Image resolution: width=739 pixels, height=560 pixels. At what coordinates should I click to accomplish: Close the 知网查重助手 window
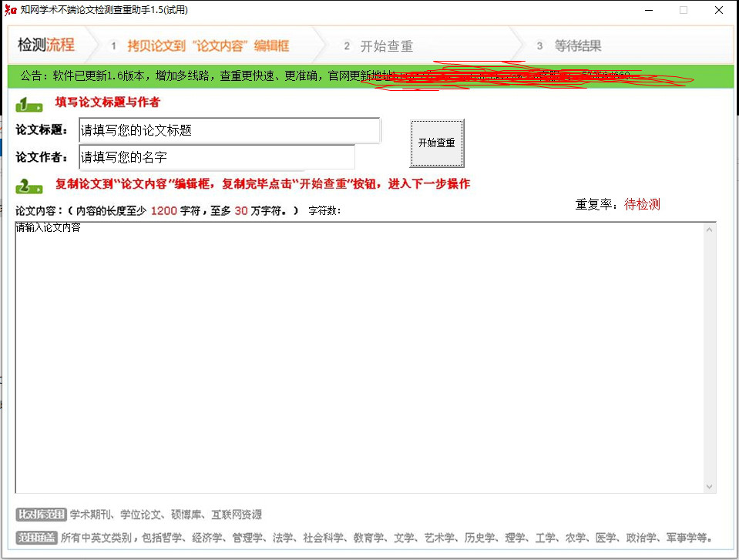719,10
